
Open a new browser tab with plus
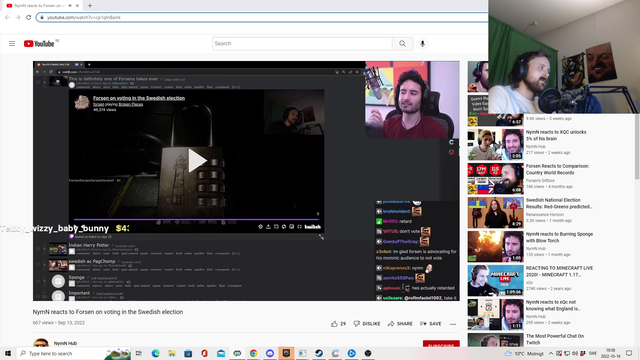pos(90,6)
